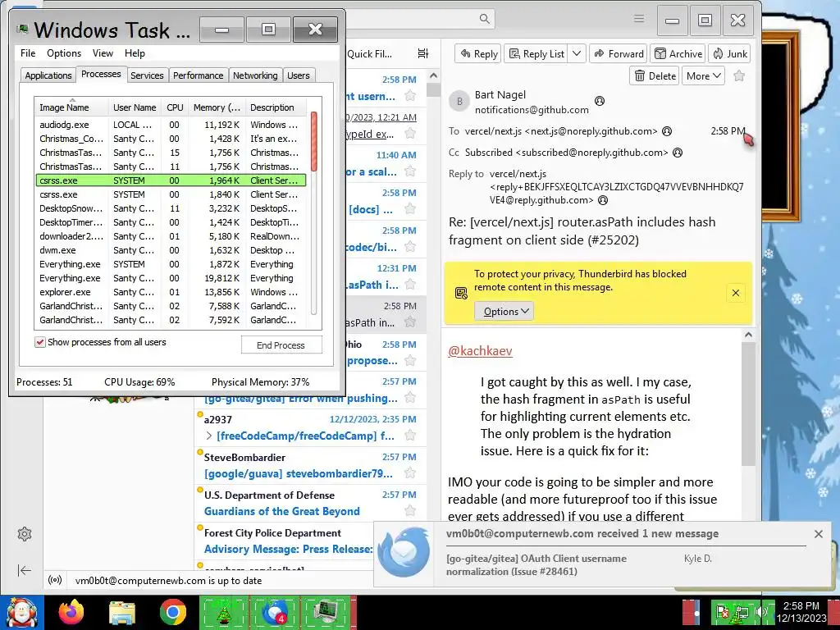The height and width of the screenshot is (630, 840).
Task: Click the search magnifier in Thunderbird
Action: tap(484, 19)
